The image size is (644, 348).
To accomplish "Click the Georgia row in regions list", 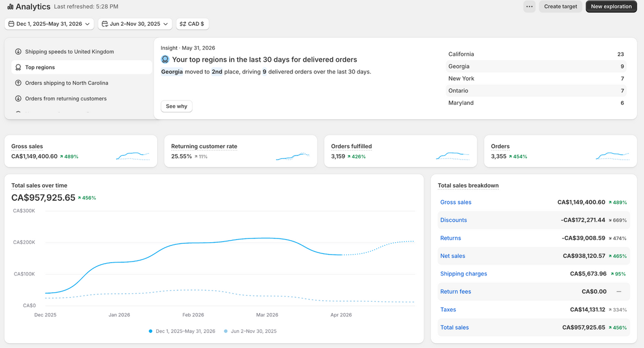I will pos(536,66).
